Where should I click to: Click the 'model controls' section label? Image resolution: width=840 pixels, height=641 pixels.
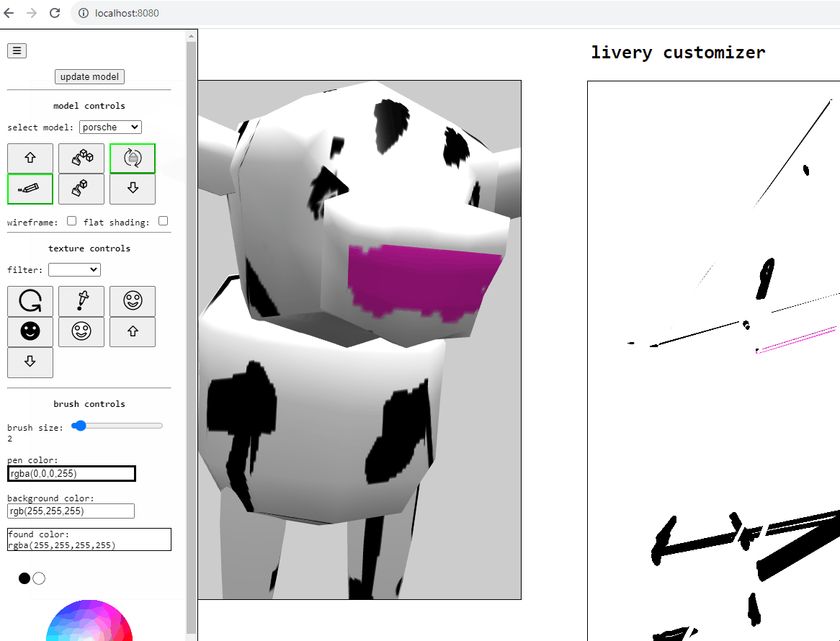tap(89, 105)
